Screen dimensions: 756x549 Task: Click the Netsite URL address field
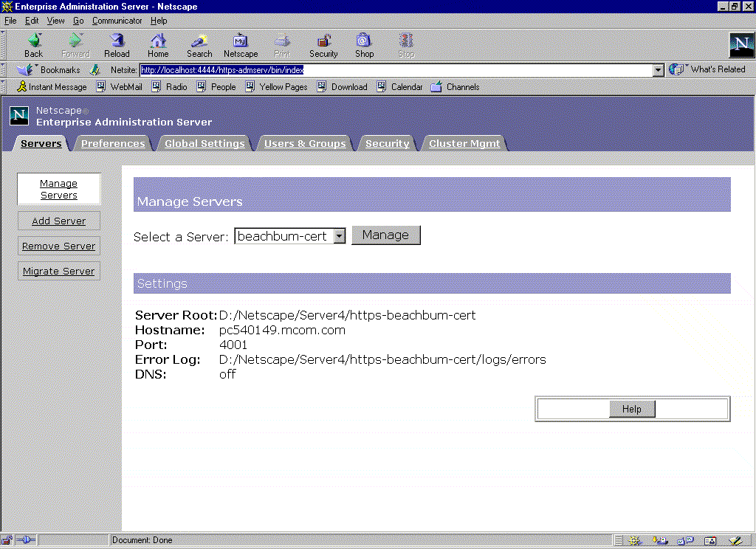click(396, 70)
